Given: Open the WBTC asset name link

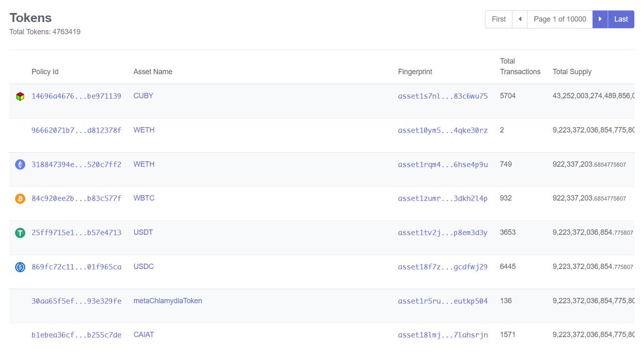Looking at the screenshot, I should (144, 198).
